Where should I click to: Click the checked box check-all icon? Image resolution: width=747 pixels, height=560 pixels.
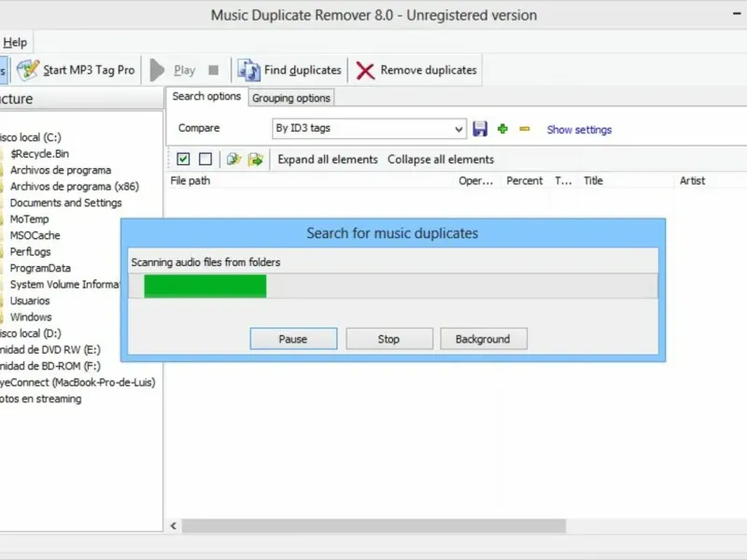tap(183, 159)
